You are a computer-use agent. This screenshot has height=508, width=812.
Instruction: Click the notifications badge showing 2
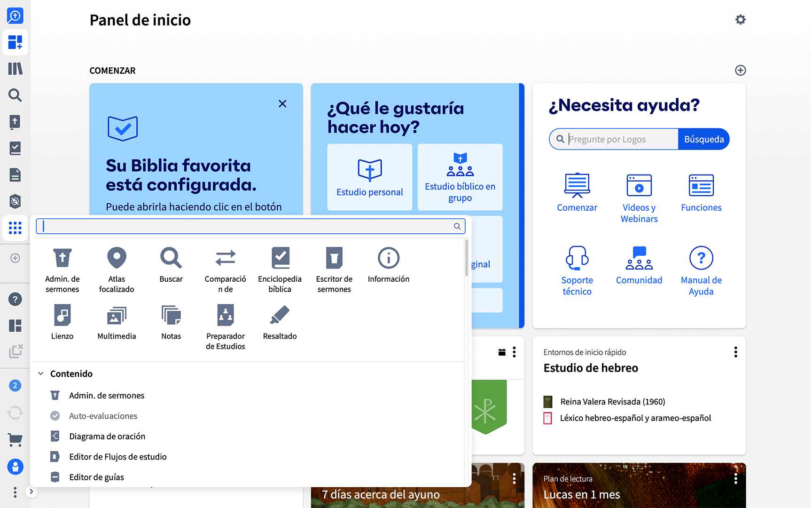tap(15, 386)
